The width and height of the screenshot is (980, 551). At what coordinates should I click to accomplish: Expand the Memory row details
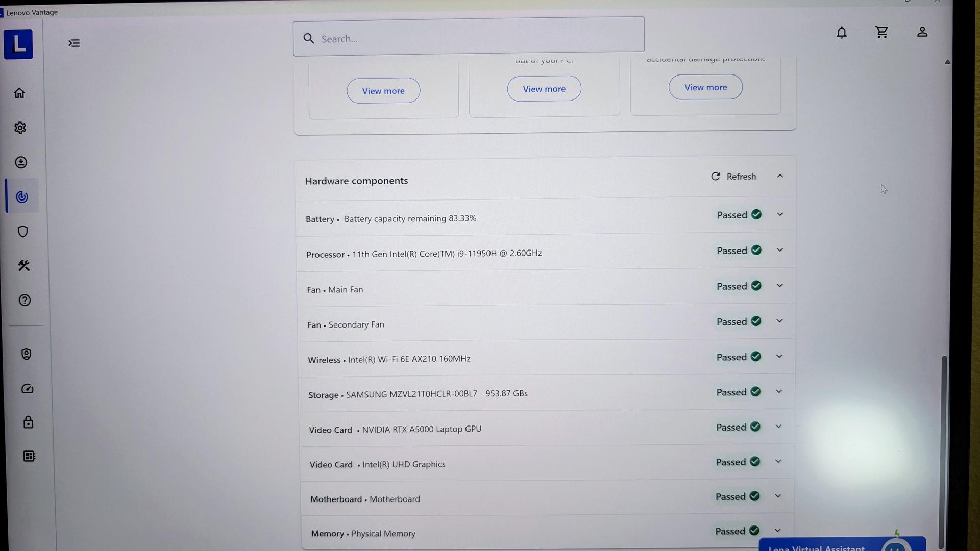pyautogui.click(x=777, y=531)
